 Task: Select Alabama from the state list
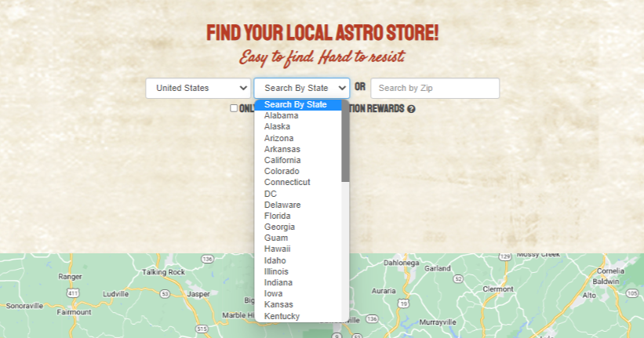click(x=281, y=115)
